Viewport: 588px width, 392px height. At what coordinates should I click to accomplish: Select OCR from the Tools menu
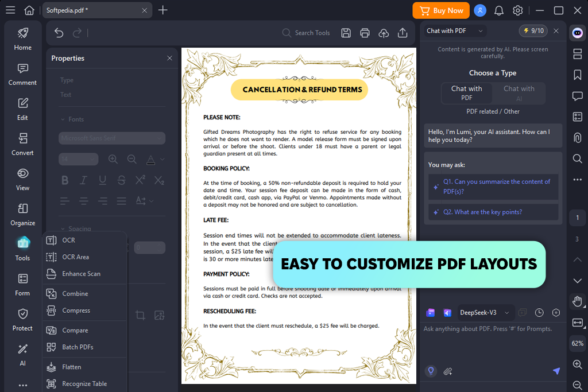click(x=85, y=240)
